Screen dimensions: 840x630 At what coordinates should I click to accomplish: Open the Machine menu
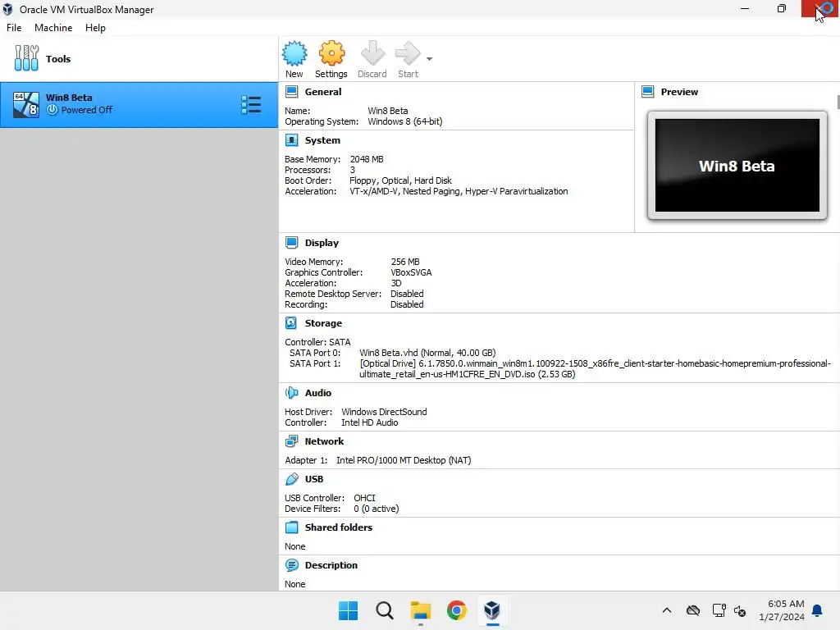[x=53, y=28]
